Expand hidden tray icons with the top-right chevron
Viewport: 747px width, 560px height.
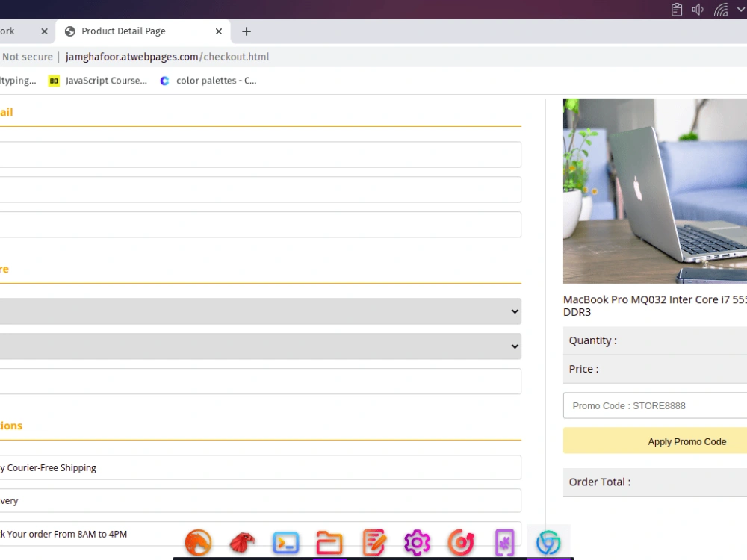click(x=741, y=10)
